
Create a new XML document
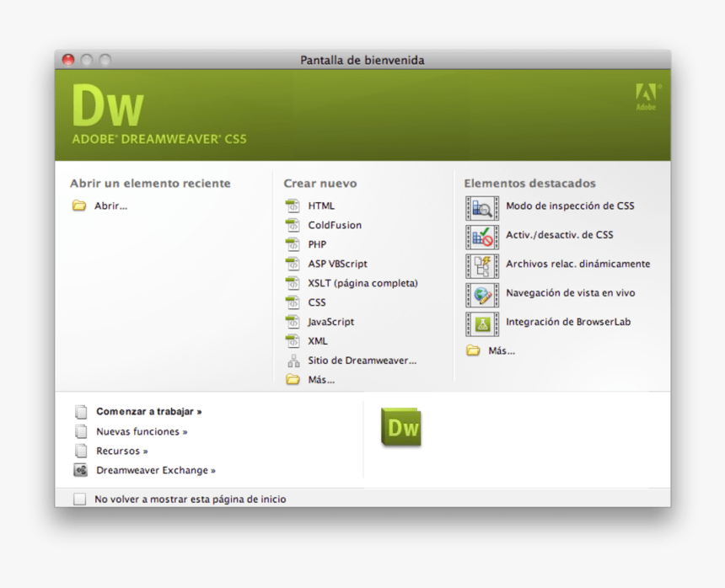(317, 341)
